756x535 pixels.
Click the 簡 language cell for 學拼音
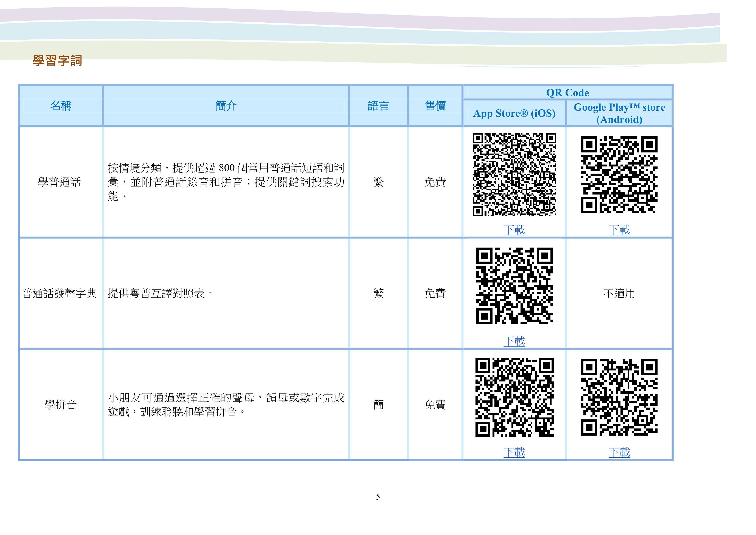378,405
